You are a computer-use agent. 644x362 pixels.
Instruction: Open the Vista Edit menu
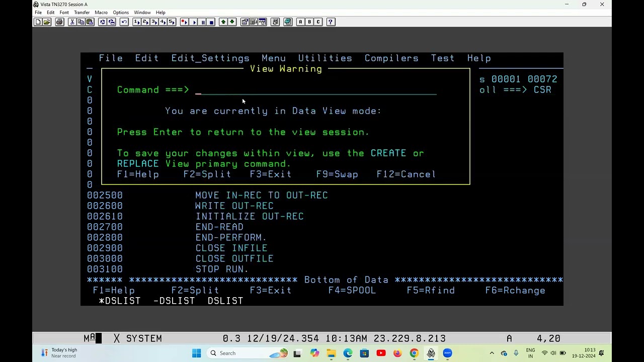coord(51,13)
